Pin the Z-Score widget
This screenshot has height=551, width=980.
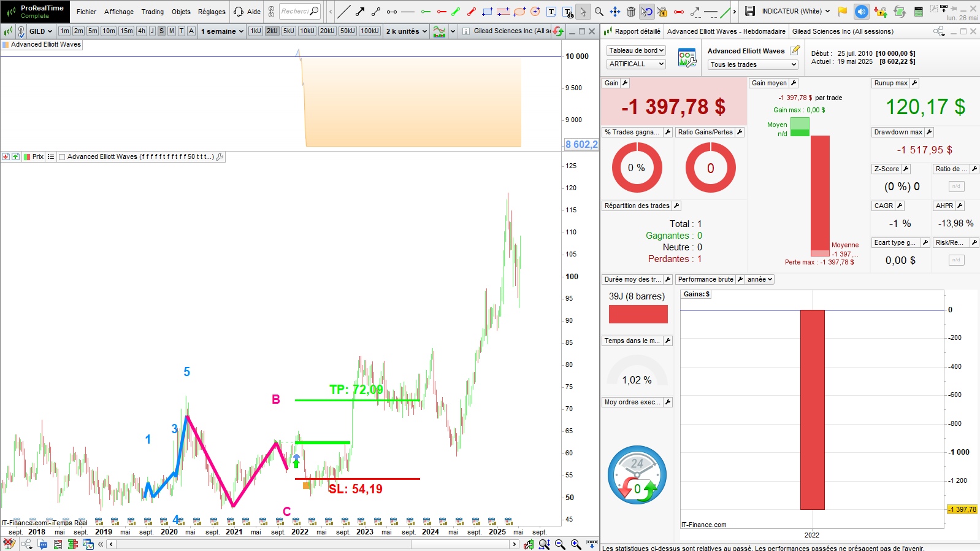pos(906,169)
